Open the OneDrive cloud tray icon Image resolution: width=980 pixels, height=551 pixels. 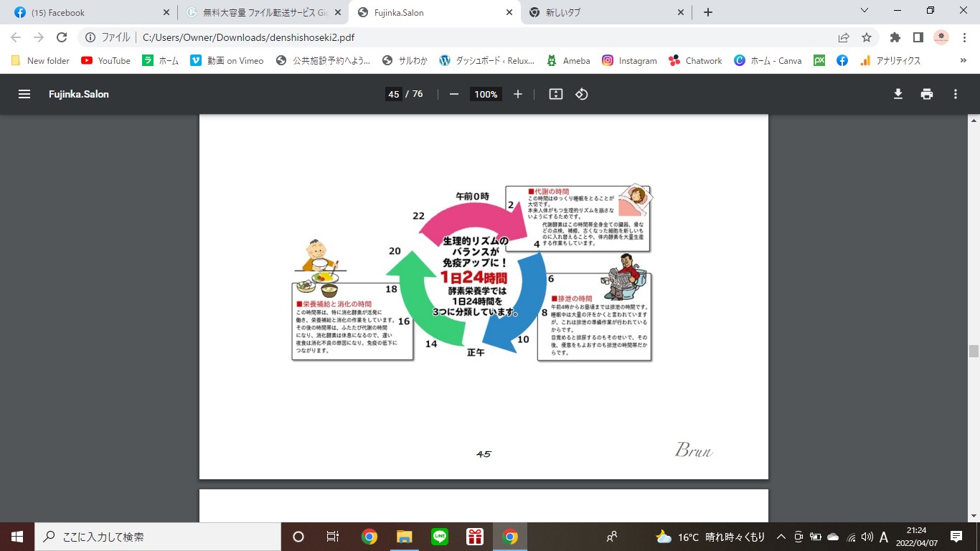[x=833, y=537]
